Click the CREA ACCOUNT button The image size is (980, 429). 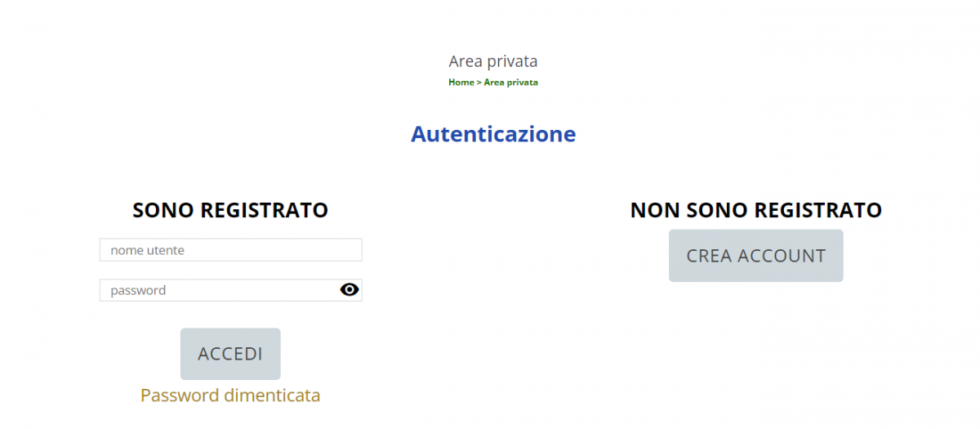(x=756, y=256)
